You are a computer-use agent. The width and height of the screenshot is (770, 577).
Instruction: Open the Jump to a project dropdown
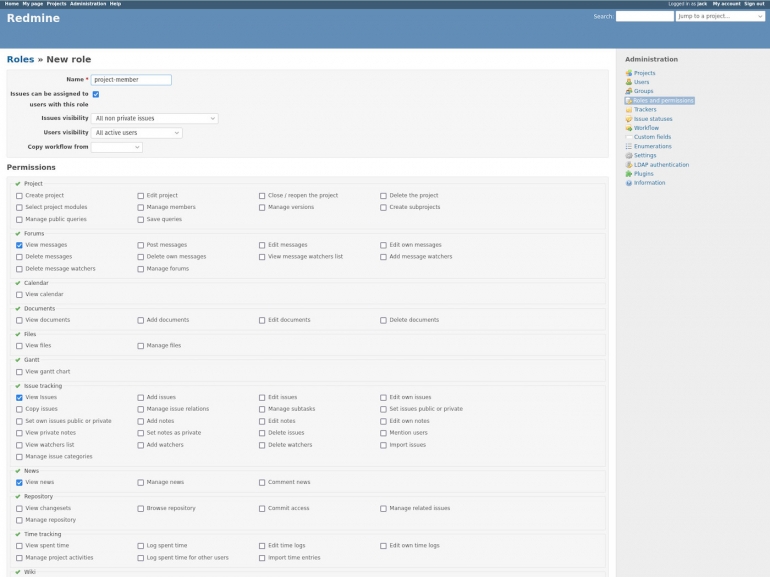(720, 16)
